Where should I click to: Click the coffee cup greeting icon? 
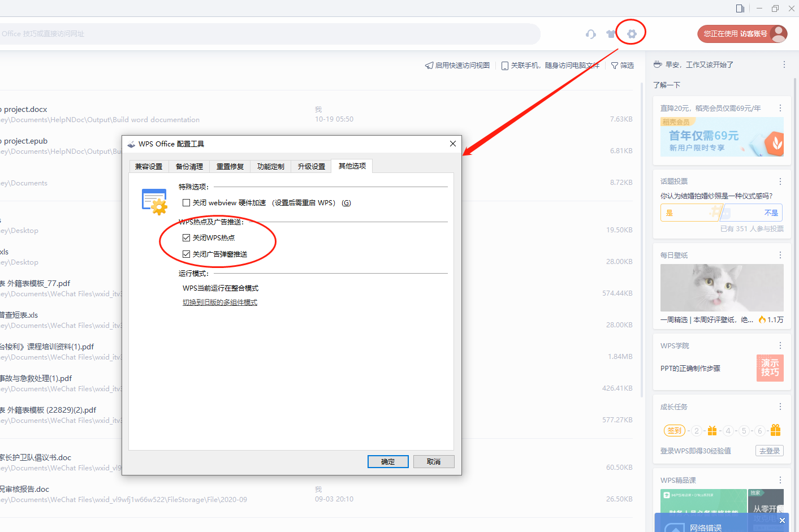(x=658, y=64)
